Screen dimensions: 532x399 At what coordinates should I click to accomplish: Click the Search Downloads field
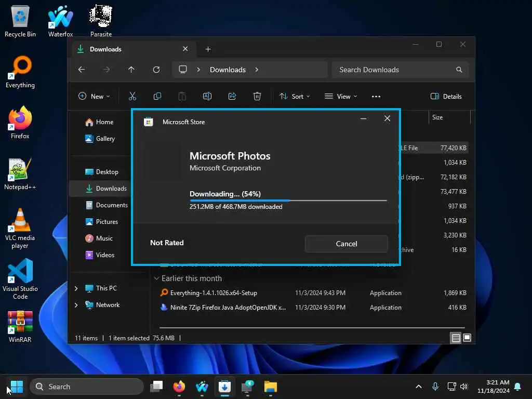(401, 70)
